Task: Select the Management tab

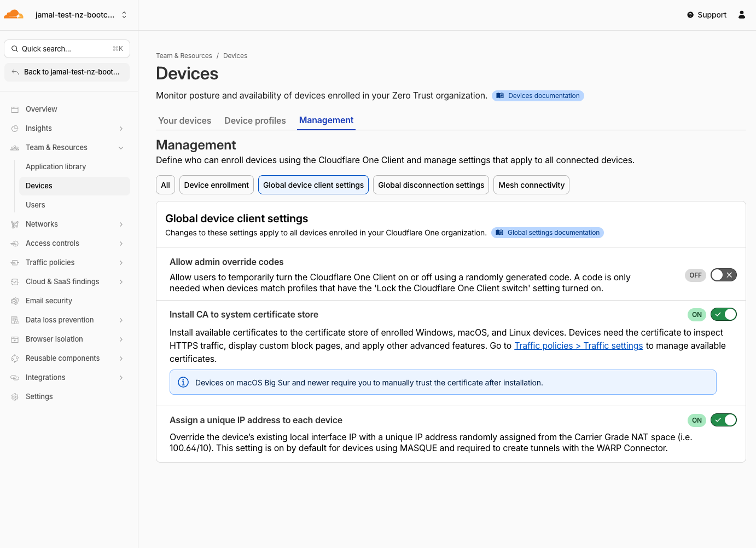Action: pos(326,120)
